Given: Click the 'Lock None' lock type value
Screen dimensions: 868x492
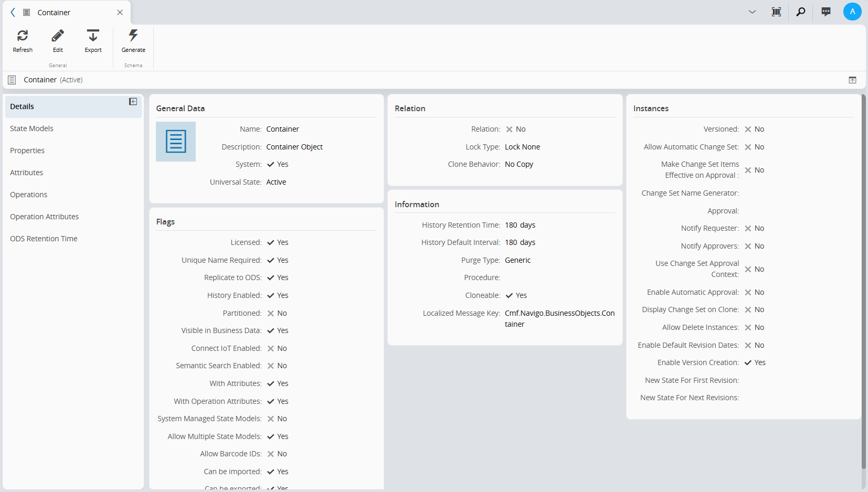Looking at the screenshot, I should (522, 147).
